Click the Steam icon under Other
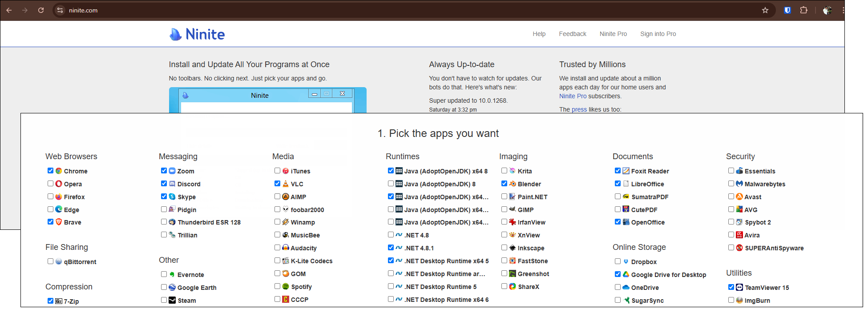 click(x=172, y=300)
